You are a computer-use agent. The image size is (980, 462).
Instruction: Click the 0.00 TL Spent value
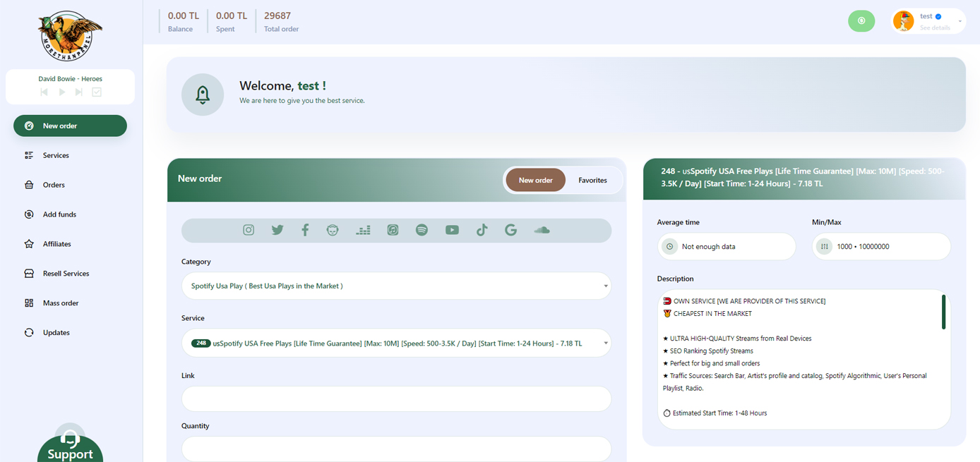(x=232, y=16)
